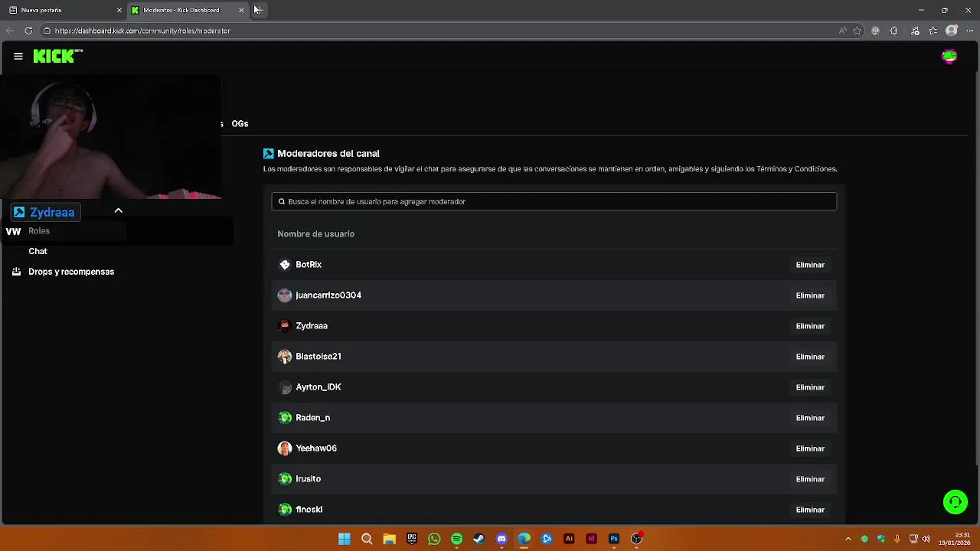Image resolution: width=980 pixels, height=551 pixels.
Task: Open File Explorer from the taskbar
Action: pos(389,539)
